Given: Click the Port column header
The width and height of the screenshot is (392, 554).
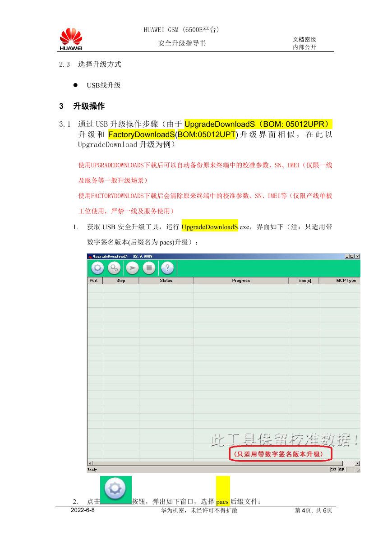Looking at the screenshot, I should pyautogui.click(x=95, y=281).
